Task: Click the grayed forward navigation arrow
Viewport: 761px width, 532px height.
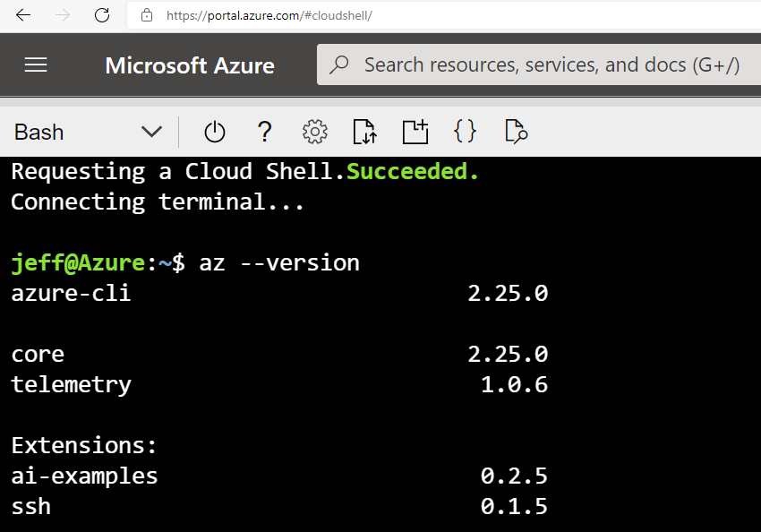Action: 60,15
